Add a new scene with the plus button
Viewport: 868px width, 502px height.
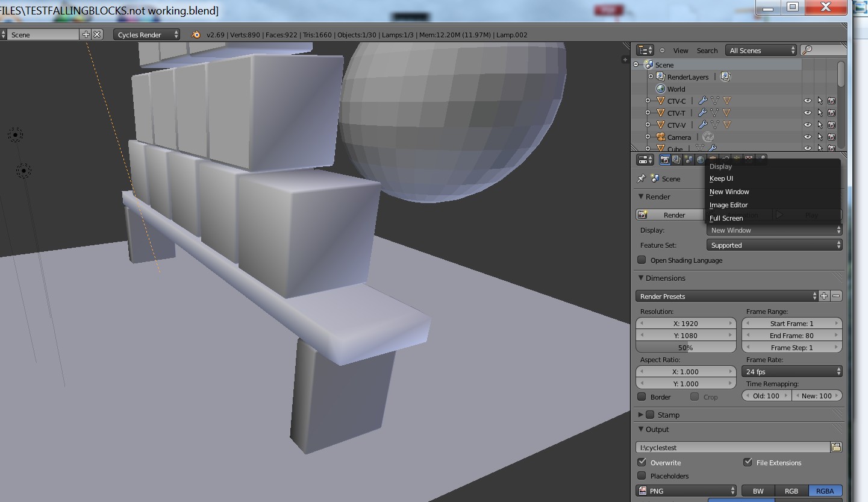[x=86, y=34]
